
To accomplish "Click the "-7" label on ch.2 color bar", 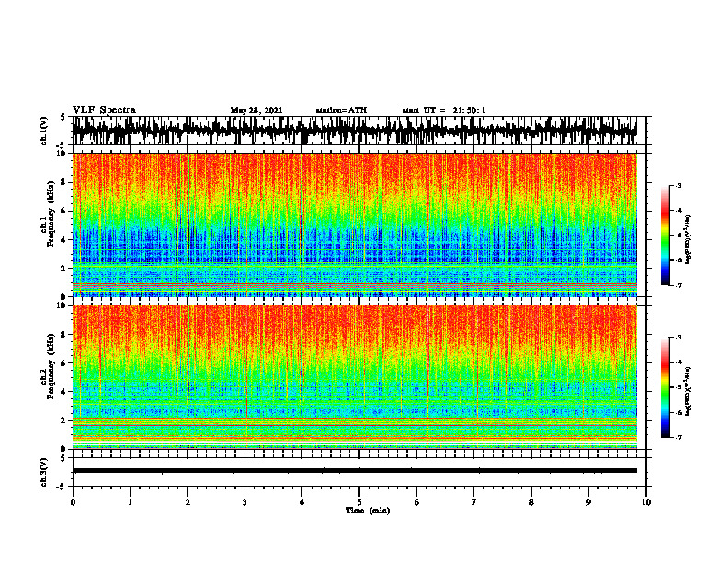I will tap(678, 437).
